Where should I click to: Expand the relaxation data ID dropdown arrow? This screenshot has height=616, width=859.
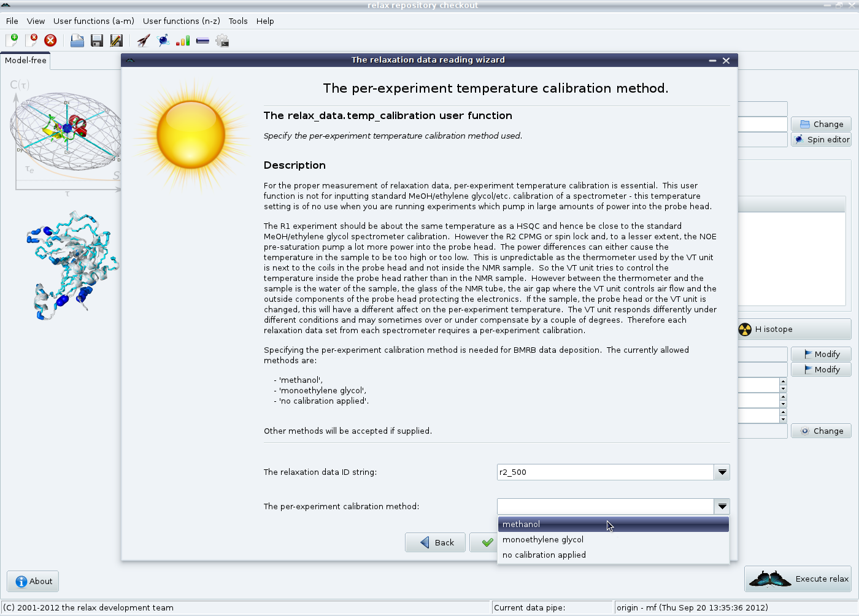722,472
